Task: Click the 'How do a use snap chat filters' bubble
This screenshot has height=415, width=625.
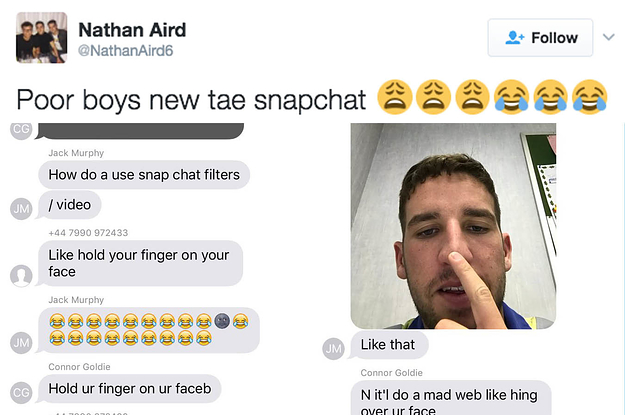Action: 144,175
